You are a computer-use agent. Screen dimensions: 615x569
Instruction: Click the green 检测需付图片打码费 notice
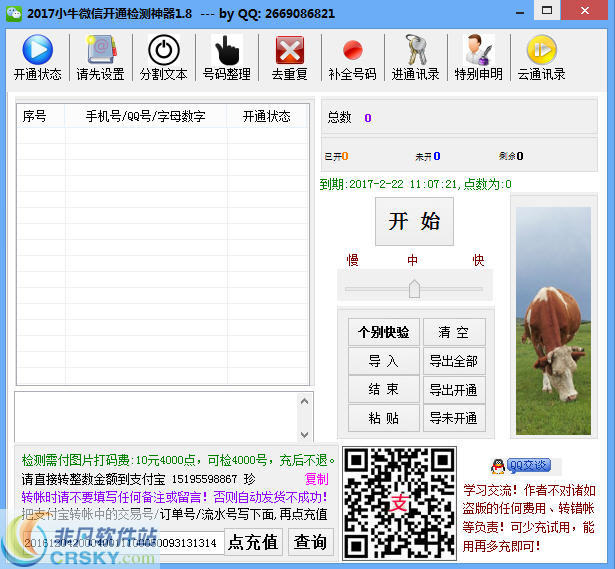(178, 460)
